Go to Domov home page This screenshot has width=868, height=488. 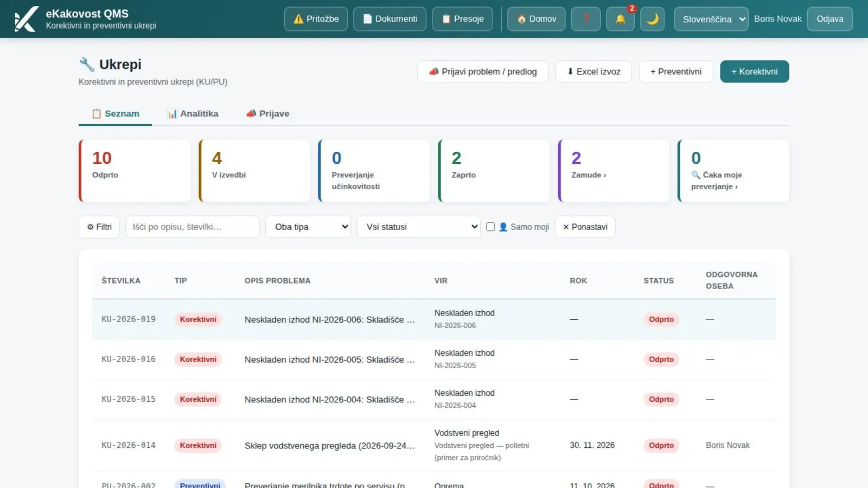536,19
